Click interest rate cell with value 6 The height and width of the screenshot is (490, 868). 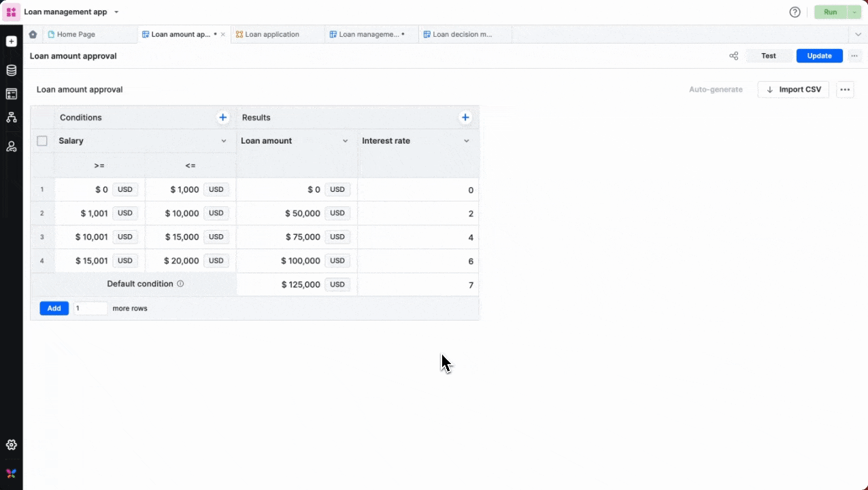point(418,261)
